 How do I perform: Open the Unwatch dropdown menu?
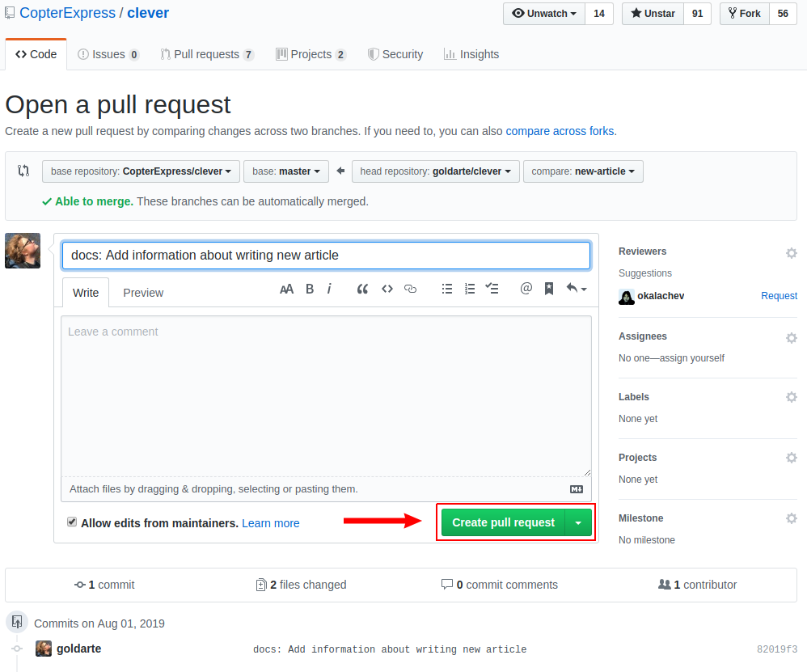(543, 13)
